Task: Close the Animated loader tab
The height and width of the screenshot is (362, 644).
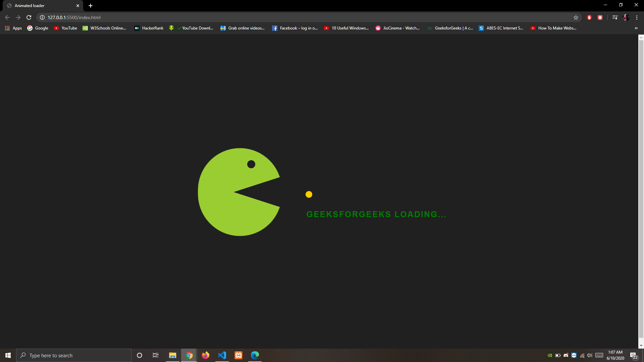Action: 78,6
